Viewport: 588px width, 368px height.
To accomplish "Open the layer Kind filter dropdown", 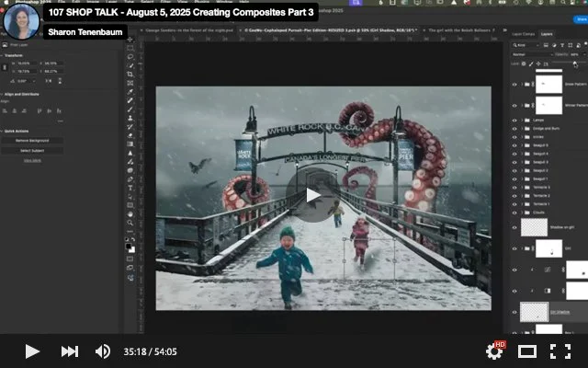I will 526,45.
